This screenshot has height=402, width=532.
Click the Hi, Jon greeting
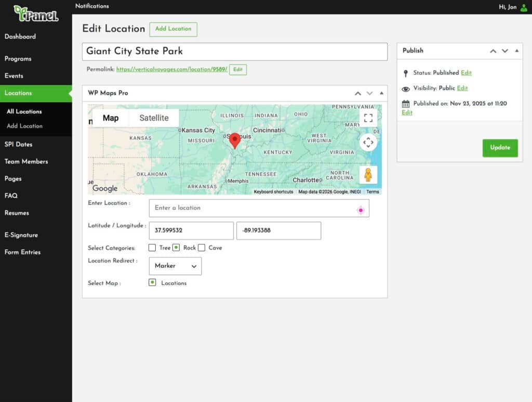coord(508,7)
